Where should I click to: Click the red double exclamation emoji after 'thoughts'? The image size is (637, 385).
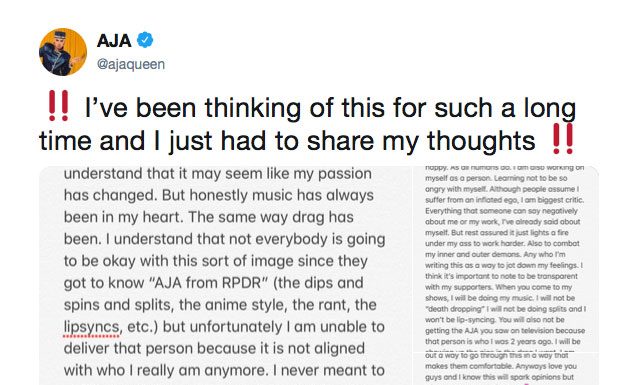(x=563, y=139)
